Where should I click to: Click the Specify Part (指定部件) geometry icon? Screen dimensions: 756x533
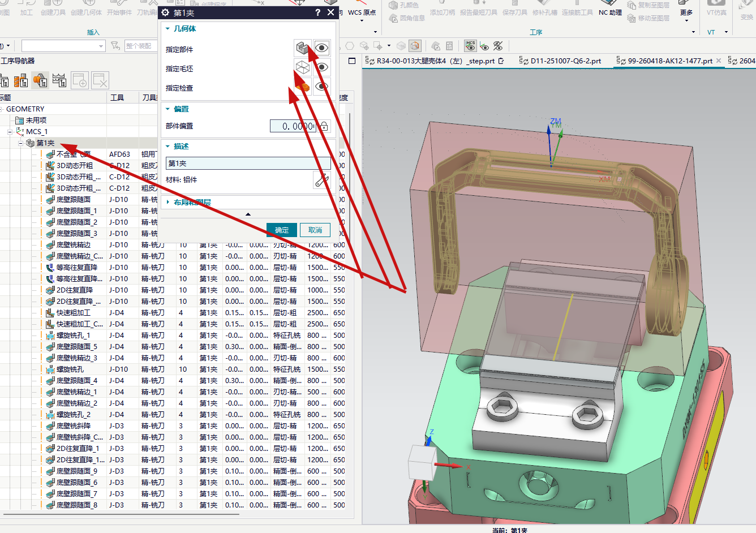pyautogui.click(x=303, y=48)
